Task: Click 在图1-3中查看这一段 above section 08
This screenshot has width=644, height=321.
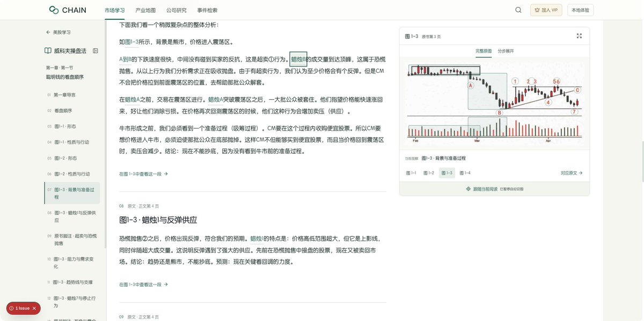Action: point(143,174)
